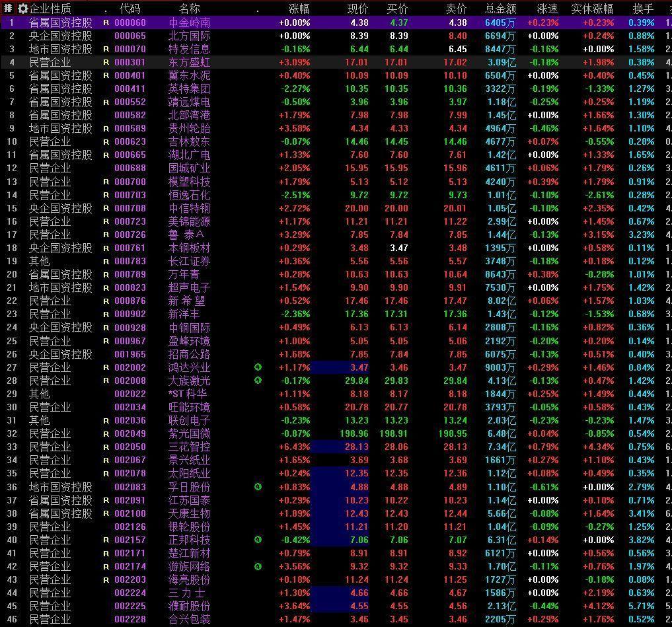Sort by the 总金额 column header

[x=501, y=9]
